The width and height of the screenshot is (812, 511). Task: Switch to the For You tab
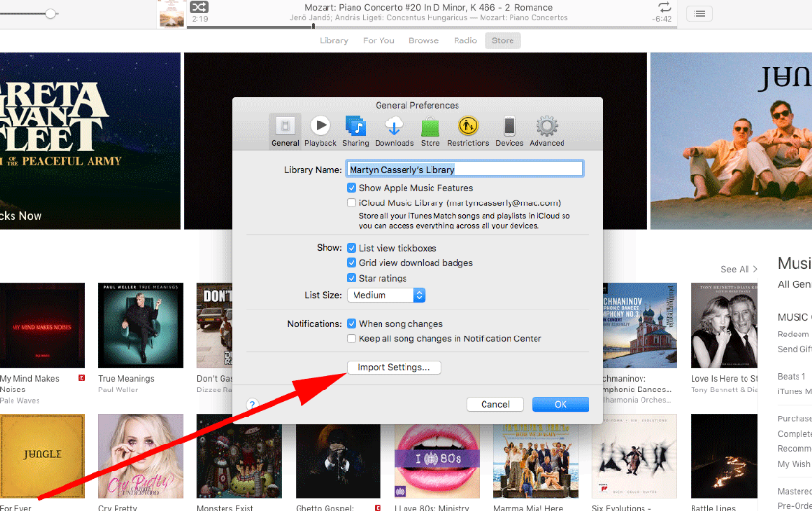379,40
